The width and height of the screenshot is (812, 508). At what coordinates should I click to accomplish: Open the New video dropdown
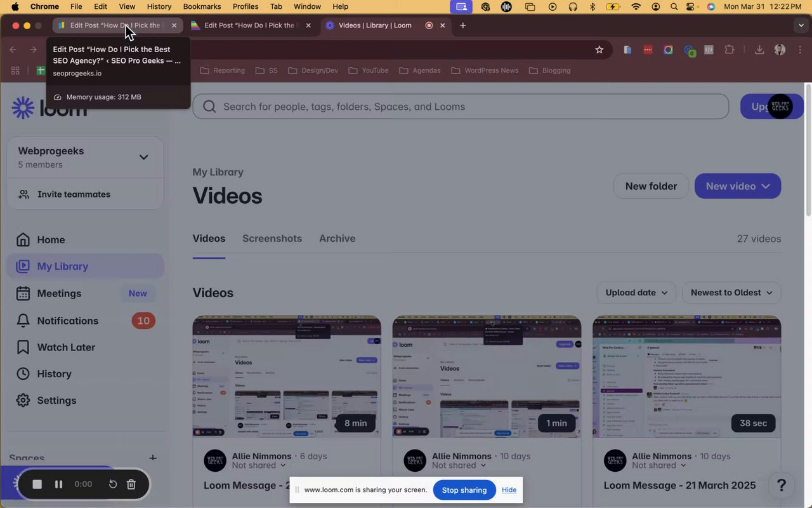tap(738, 186)
